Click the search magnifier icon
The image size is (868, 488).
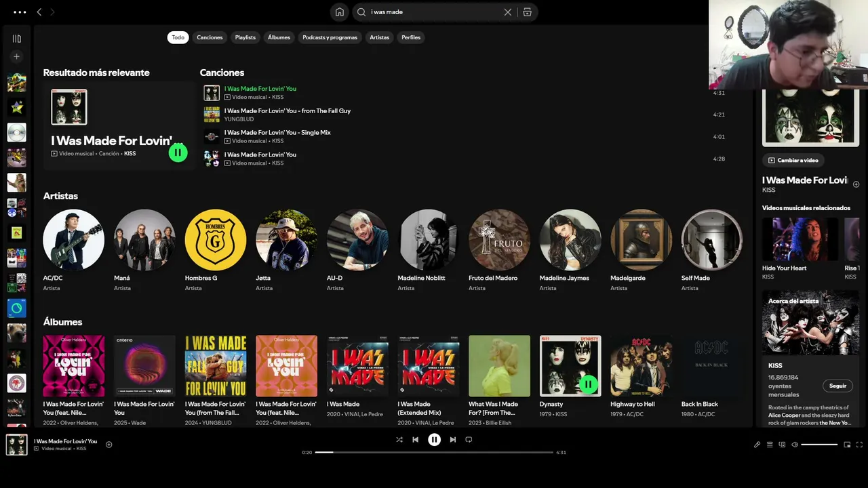[361, 12]
